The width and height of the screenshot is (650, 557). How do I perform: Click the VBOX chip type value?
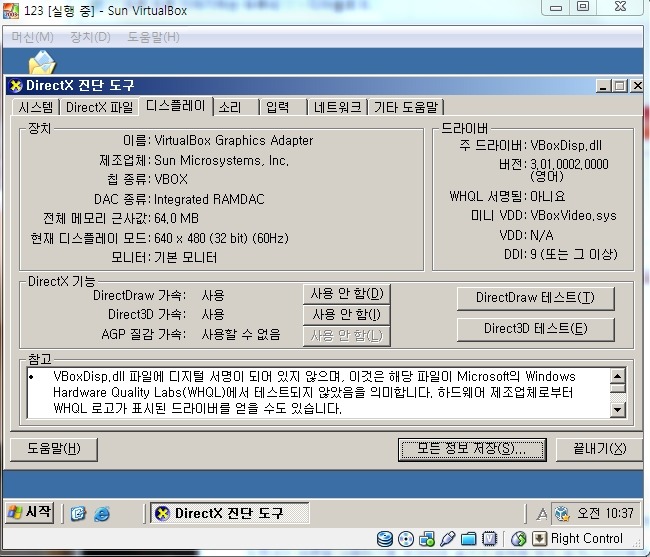coord(171,179)
